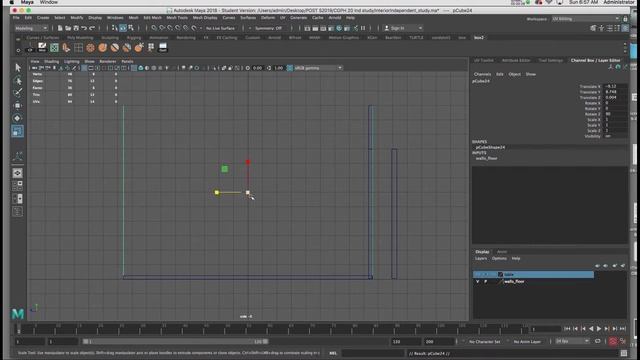Open No Character Set dropdown

pos(484,341)
